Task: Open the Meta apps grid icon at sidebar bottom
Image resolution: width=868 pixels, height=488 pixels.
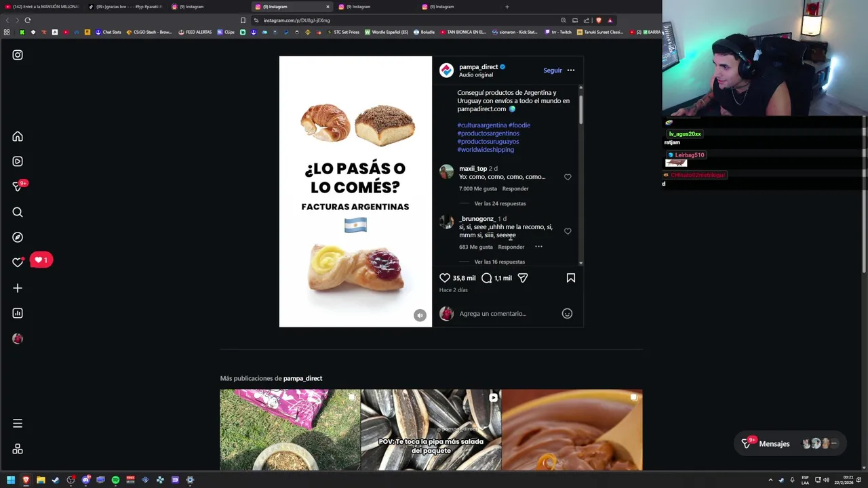Action: pos(18,449)
